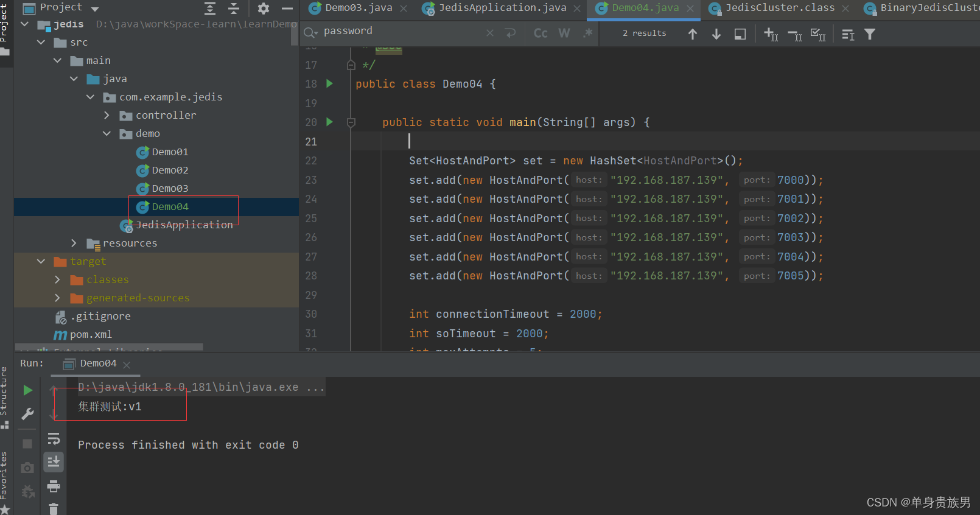Toggle Words (W) option in search bar
Screen dimensions: 980x515
coord(564,33)
